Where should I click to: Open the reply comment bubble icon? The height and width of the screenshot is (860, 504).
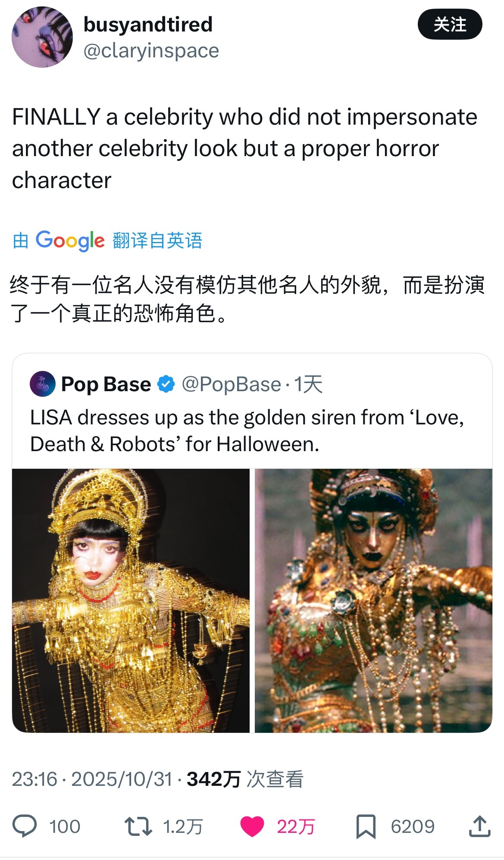(25, 826)
